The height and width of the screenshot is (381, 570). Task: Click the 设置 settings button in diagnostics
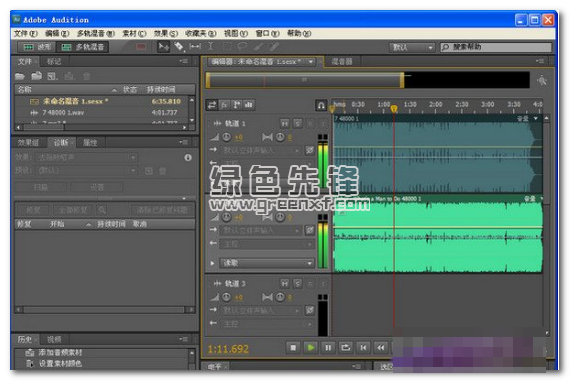(97, 187)
